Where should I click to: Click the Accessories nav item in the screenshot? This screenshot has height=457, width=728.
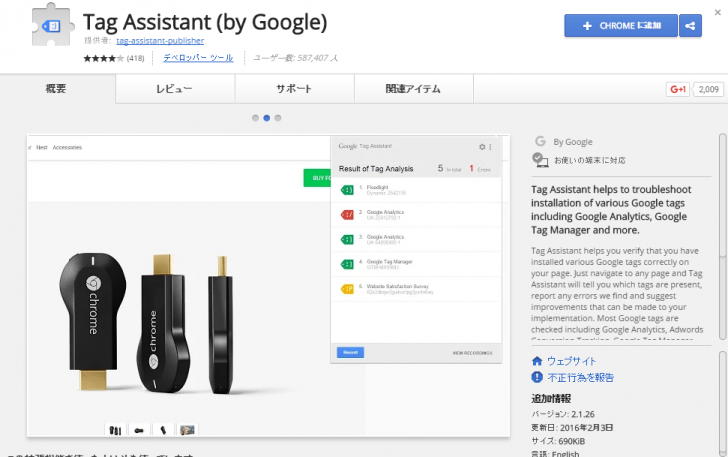tap(67, 147)
